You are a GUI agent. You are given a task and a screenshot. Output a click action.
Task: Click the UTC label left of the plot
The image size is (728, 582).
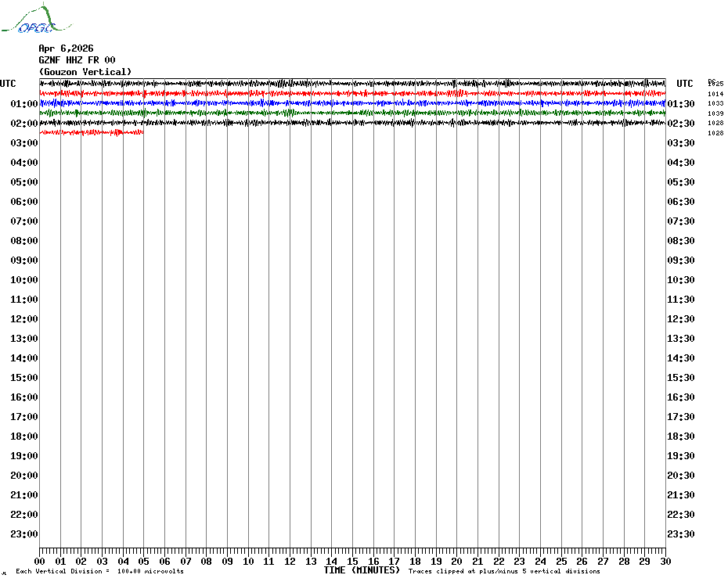8,84
